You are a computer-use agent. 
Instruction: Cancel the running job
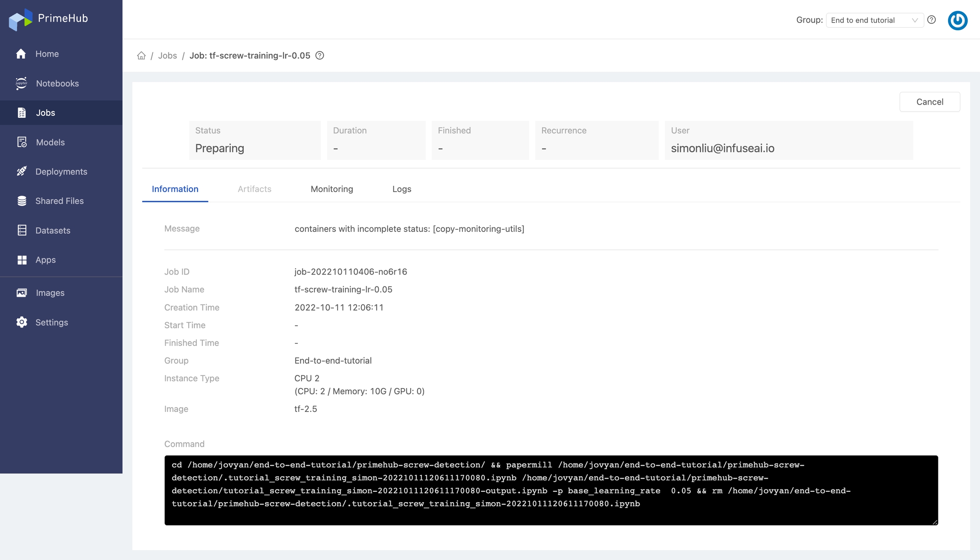930,102
